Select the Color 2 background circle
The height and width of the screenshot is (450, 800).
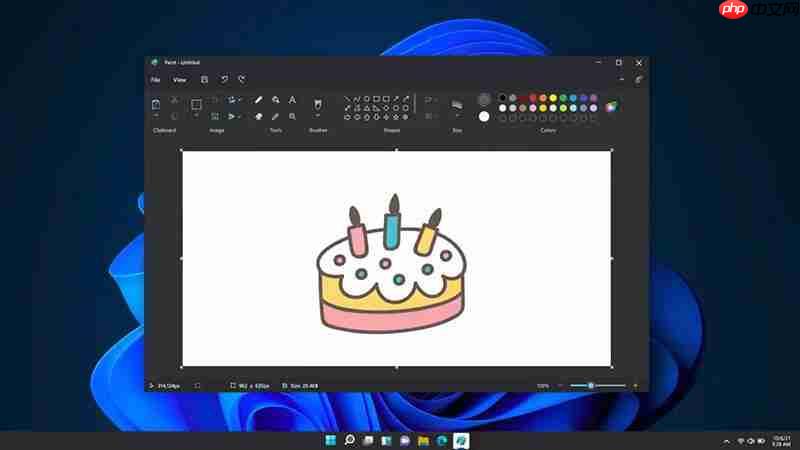pos(484,117)
